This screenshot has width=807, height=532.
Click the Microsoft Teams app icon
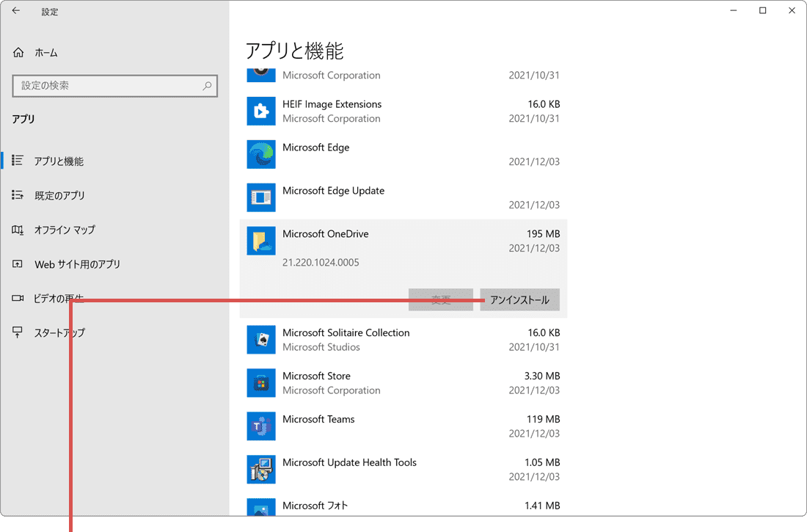[x=261, y=426]
